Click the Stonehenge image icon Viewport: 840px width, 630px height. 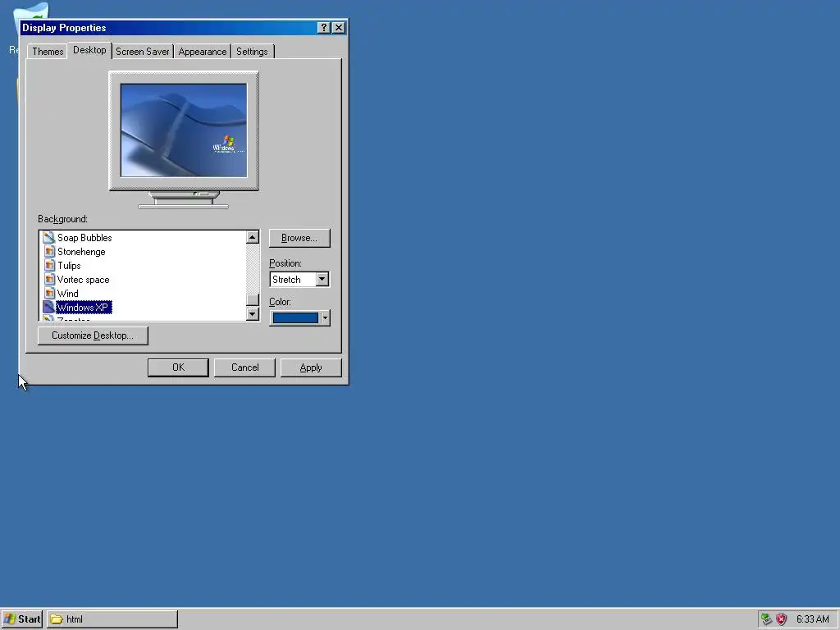point(48,251)
